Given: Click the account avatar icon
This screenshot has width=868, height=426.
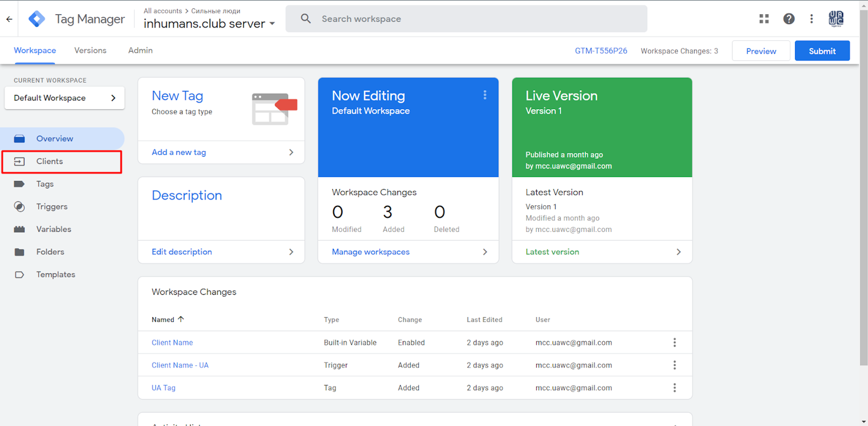Looking at the screenshot, I should pyautogui.click(x=836, y=19).
